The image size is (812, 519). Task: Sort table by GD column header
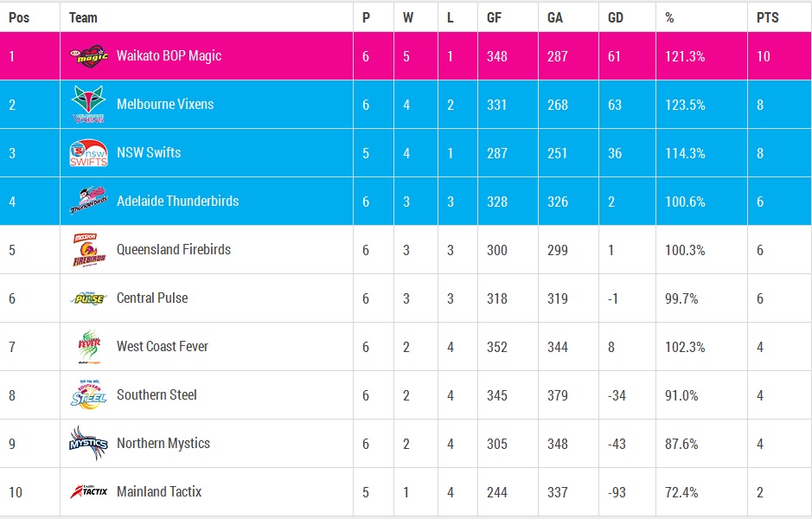(616, 17)
